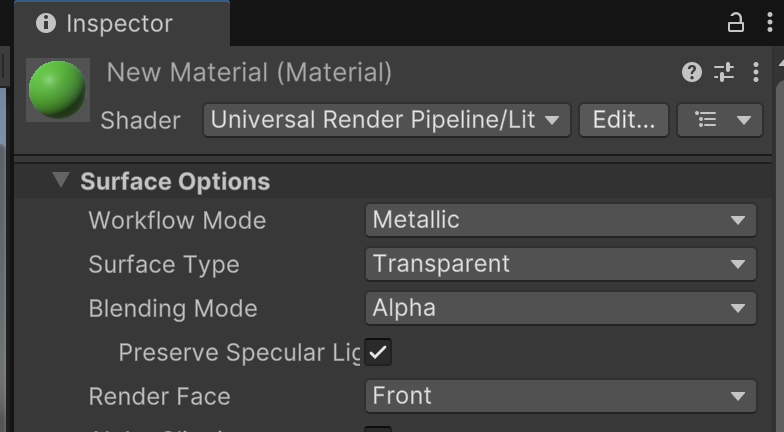Click the inspector vertical scrollbar up arrow
This screenshot has height=432, width=784.
(780, 62)
